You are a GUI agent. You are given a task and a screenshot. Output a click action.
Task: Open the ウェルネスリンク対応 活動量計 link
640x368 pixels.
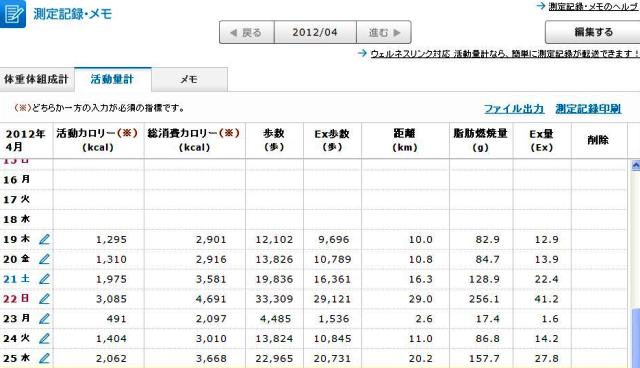[x=504, y=53]
